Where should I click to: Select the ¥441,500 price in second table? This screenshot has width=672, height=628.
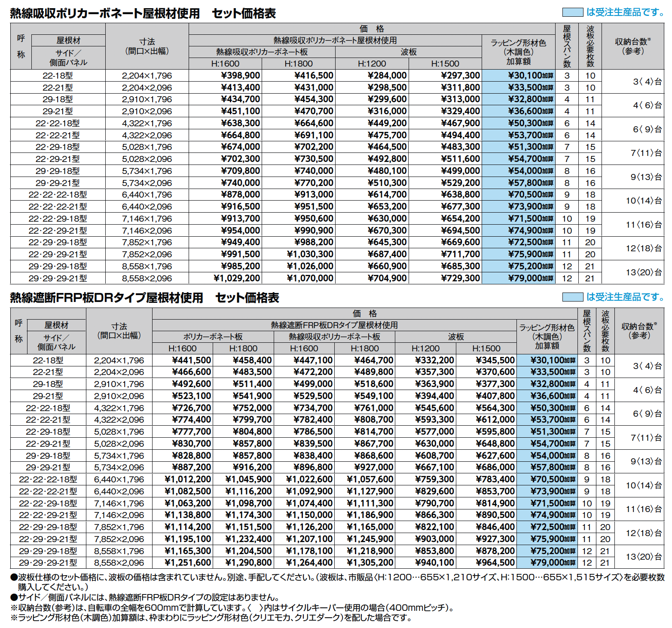pos(192,360)
